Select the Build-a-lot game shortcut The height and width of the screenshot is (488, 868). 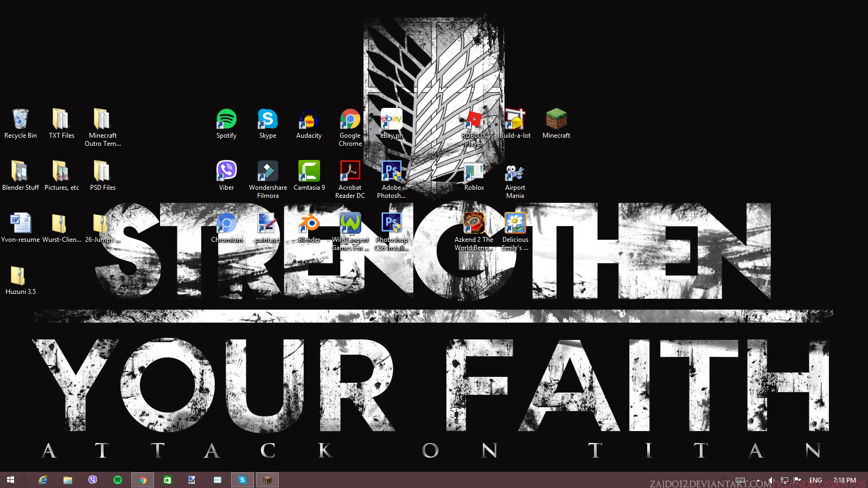tap(515, 124)
